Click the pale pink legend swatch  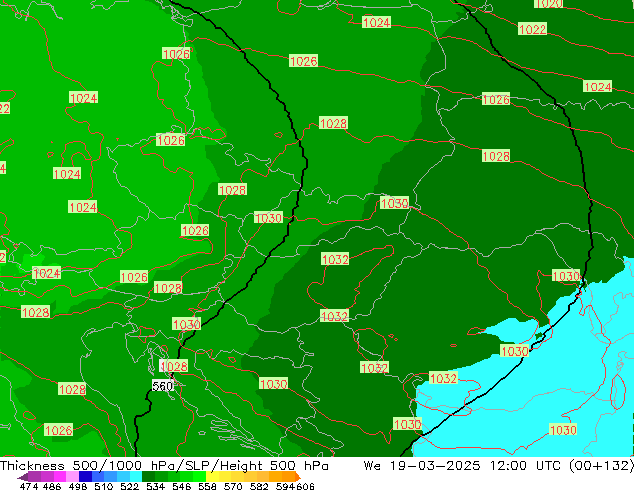click(72, 476)
